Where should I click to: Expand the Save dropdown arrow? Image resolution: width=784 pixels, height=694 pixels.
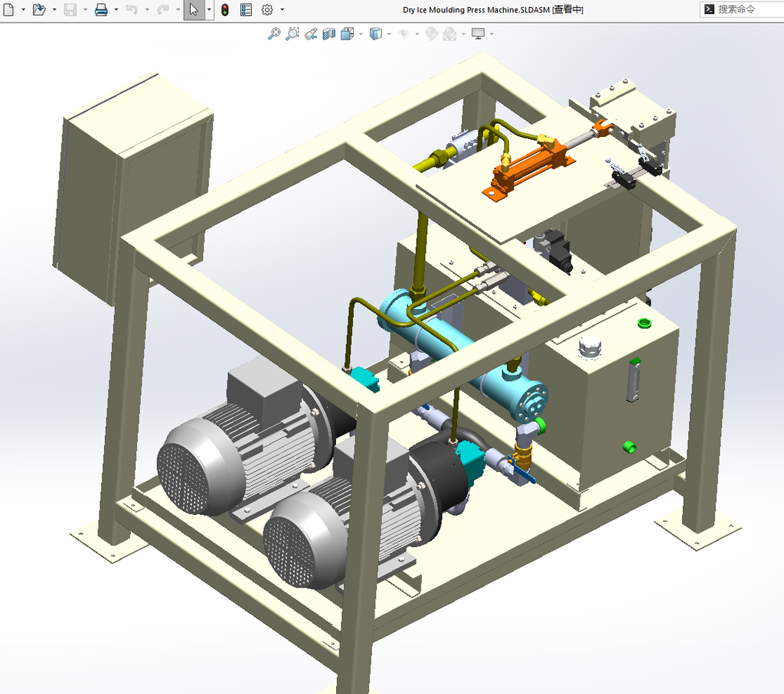pyautogui.click(x=85, y=9)
